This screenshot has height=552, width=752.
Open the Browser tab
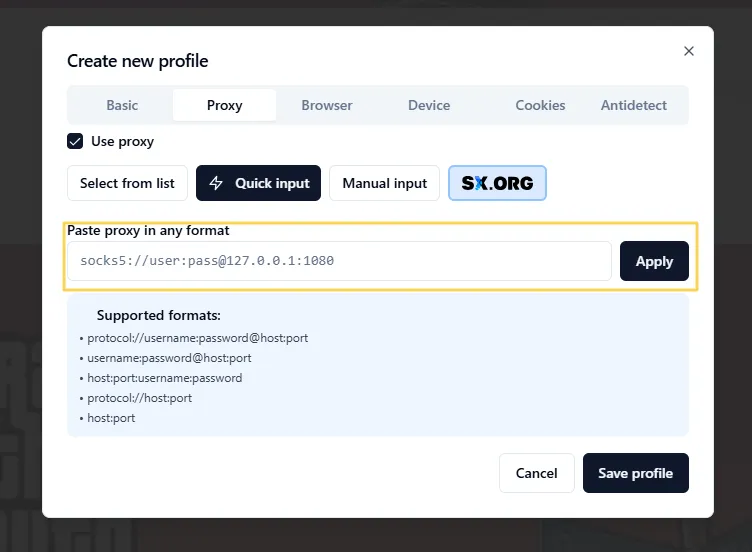coord(327,105)
